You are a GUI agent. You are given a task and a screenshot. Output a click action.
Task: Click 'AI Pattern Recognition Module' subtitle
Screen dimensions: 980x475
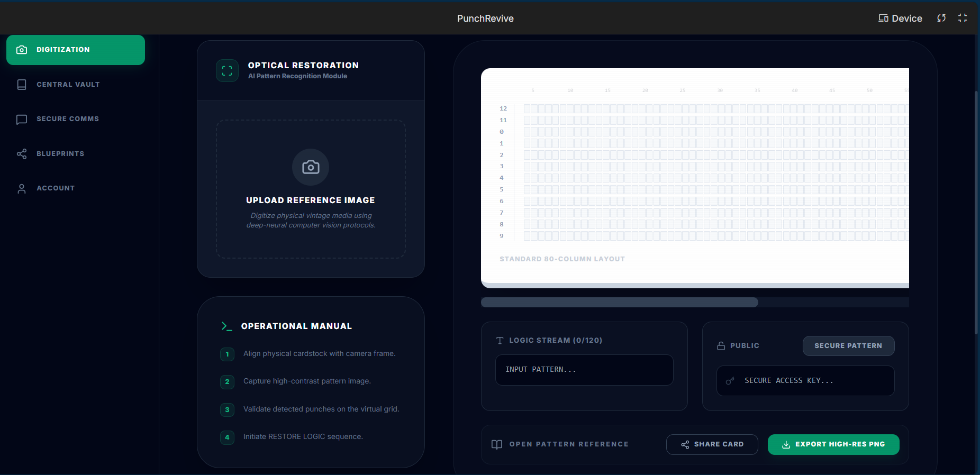pyautogui.click(x=297, y=76)
